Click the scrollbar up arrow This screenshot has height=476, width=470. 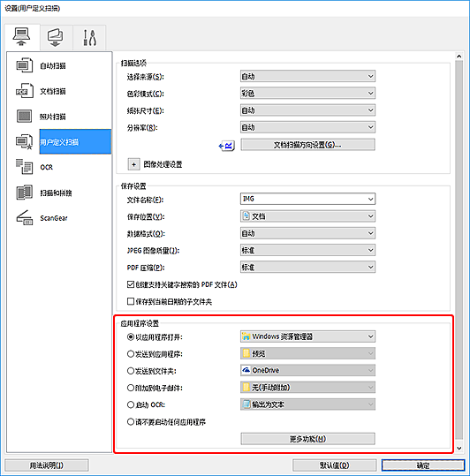coord(459,57)
